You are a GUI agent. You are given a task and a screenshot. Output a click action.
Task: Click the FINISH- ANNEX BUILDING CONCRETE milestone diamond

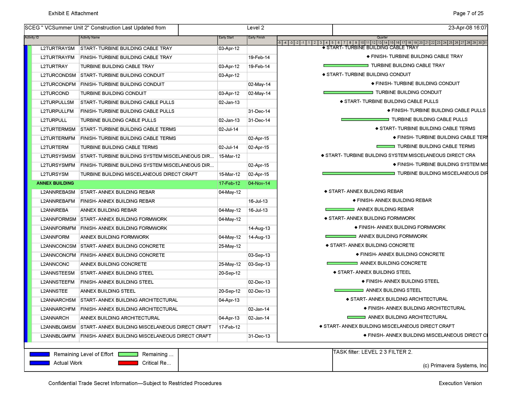pos(357,254)
